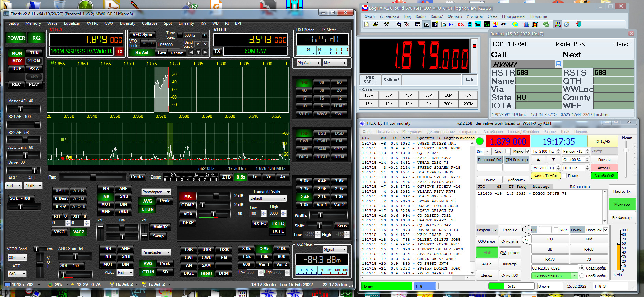The height and width of the screenshot is (297, 644).
Task: Click the QSO edit pencil icon in LogHX
Action: tap(435, 24)
